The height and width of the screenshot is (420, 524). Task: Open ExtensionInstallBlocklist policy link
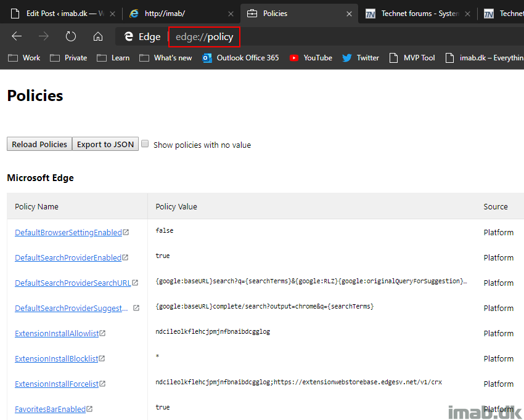[57, 358]
